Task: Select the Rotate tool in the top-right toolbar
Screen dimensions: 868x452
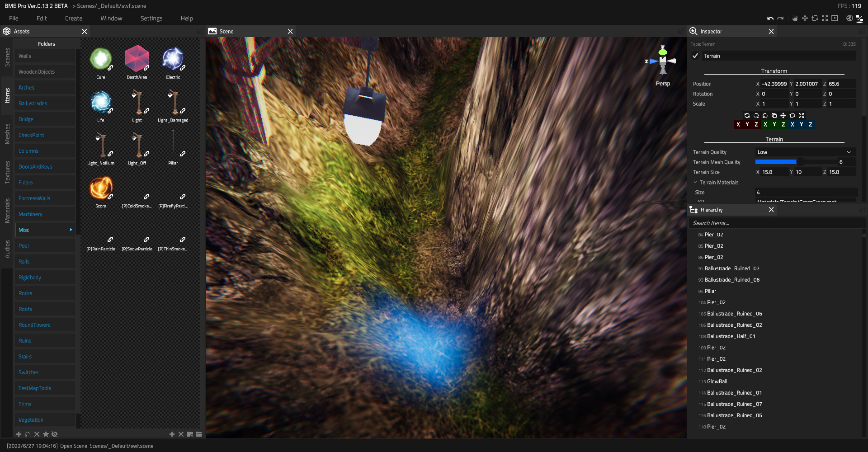Action: (815, 18)
